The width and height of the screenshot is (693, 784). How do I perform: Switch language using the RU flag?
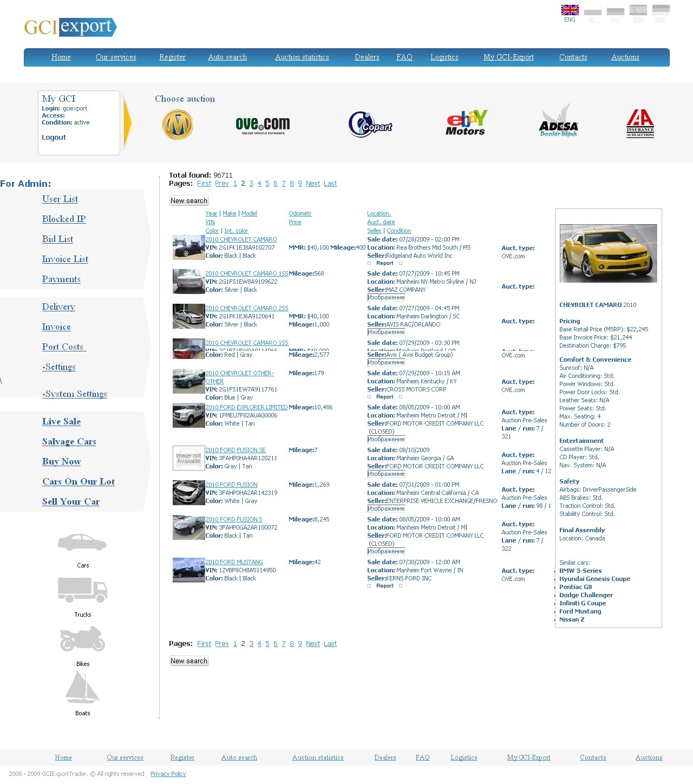coord(616,10)
